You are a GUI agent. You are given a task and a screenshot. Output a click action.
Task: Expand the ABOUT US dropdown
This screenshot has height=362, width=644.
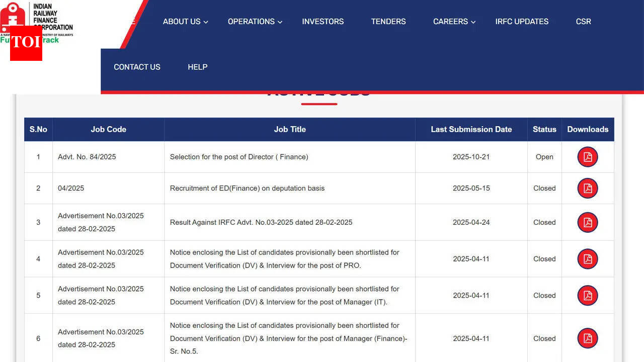182,22
